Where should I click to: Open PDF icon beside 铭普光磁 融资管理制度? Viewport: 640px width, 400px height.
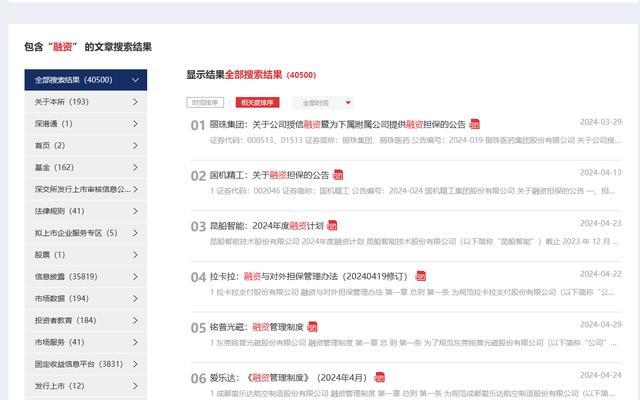[x=312, y=327]
